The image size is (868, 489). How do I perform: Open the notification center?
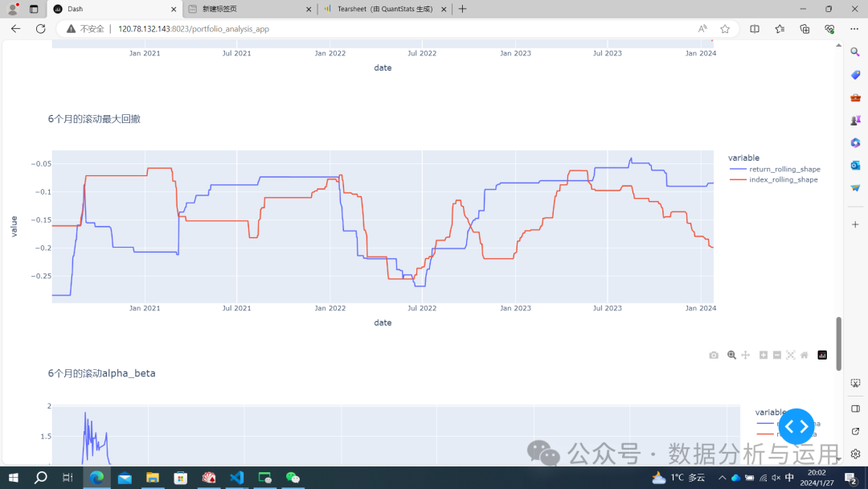[x=851, y=478]
